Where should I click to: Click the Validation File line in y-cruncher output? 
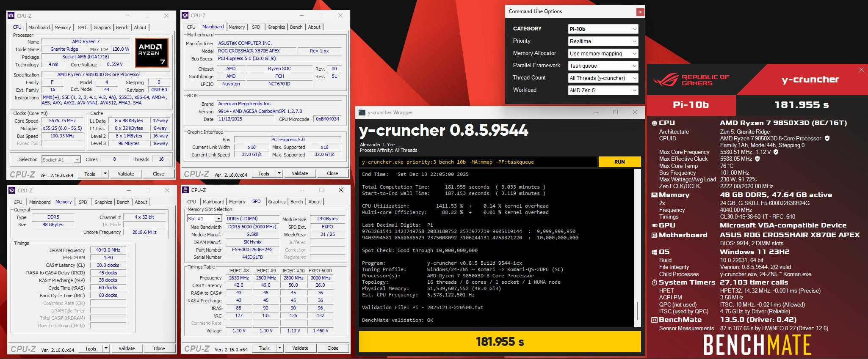pyautogui.click(x=423, y=307)
